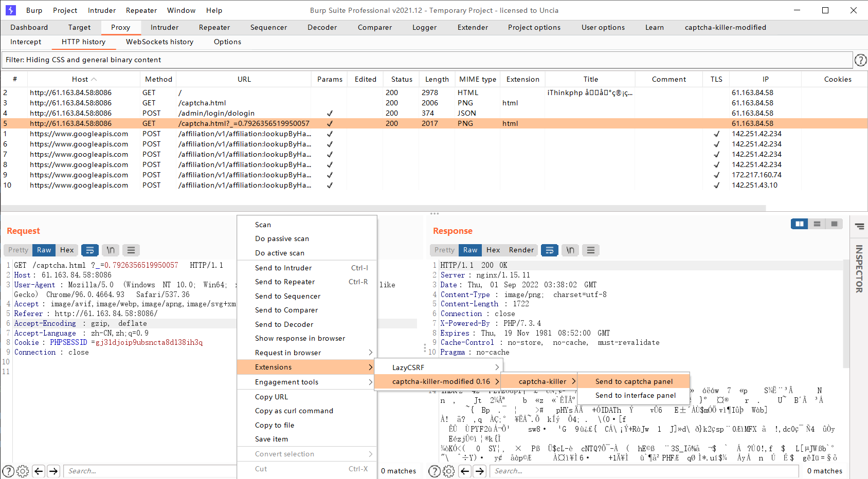868x479 pixels.
Task: Open response hamburger menu icon
Action: click(591, 250)
